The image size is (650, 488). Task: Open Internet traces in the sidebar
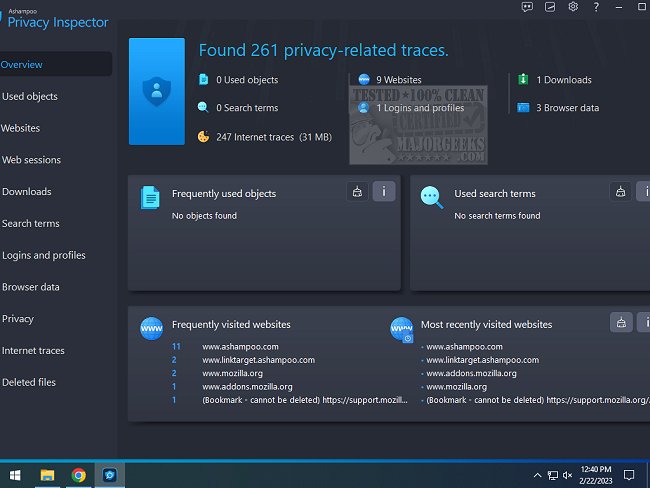pos(33,351)
